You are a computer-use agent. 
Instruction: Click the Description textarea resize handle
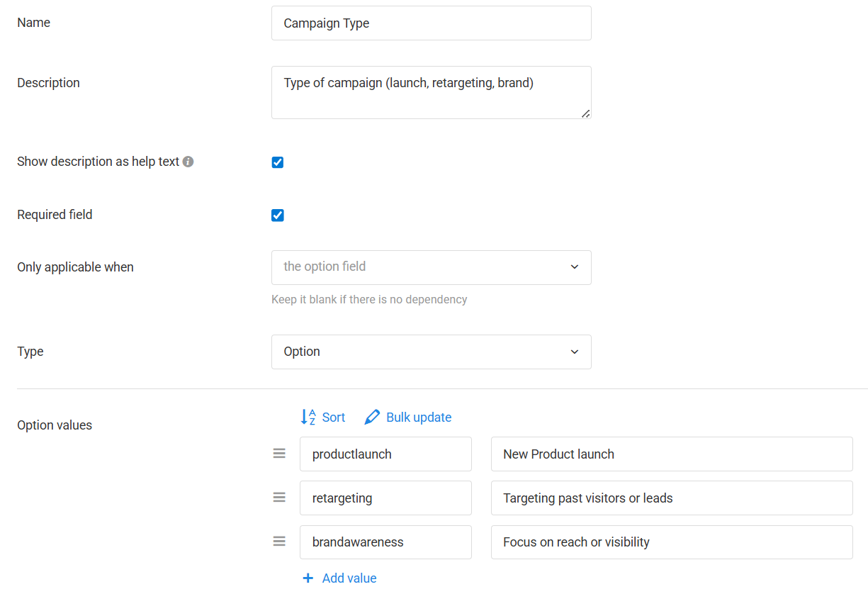tap(585, 113)
